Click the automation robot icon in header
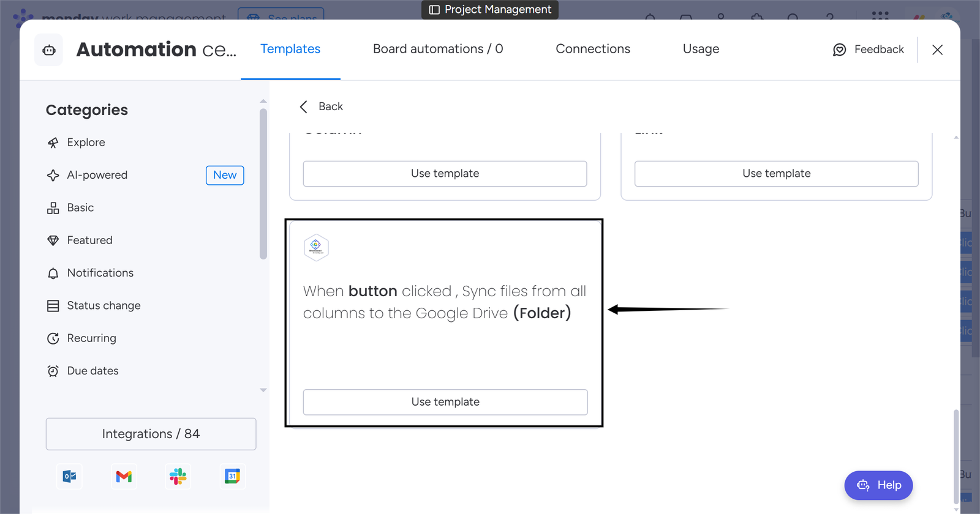Viewport: 980px width, 514px height. (x=49, y=50)
